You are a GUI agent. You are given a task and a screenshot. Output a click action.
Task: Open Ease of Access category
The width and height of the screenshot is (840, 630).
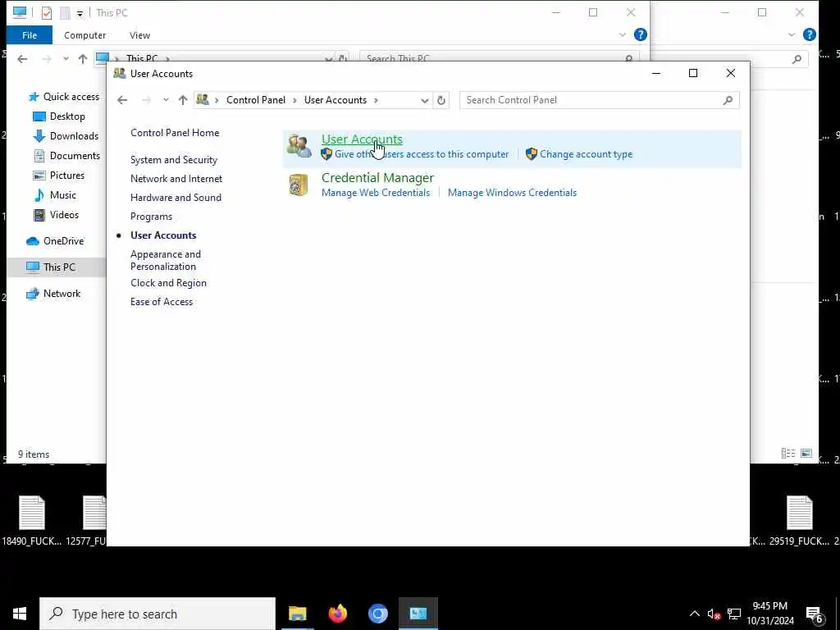[162, 302]
